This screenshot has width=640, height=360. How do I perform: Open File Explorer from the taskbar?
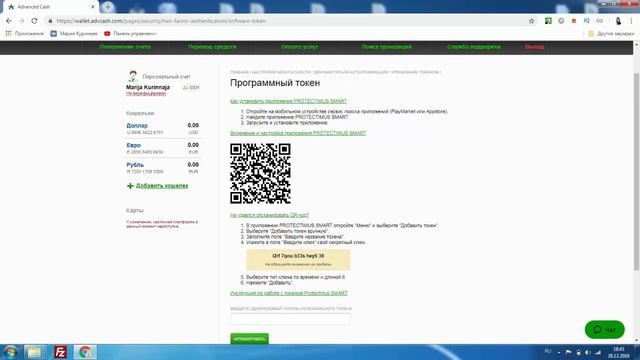(x=34, y=352)
